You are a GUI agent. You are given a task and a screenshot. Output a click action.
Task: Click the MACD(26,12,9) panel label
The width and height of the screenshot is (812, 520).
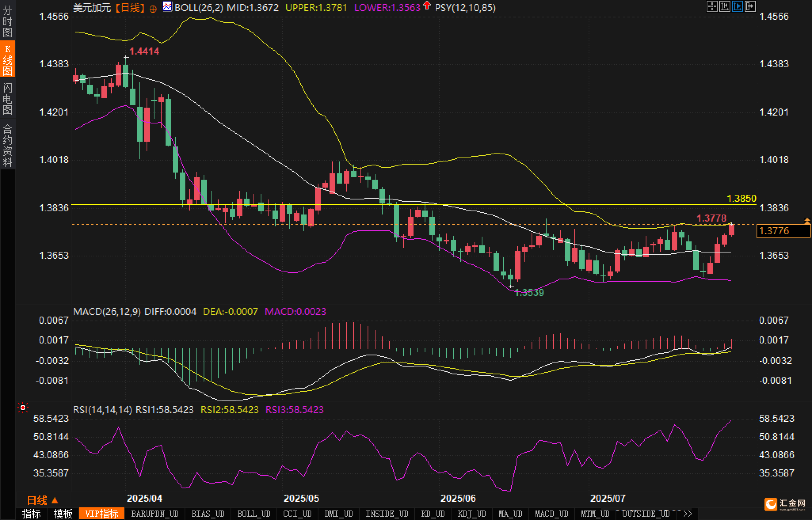pos(107,311)
